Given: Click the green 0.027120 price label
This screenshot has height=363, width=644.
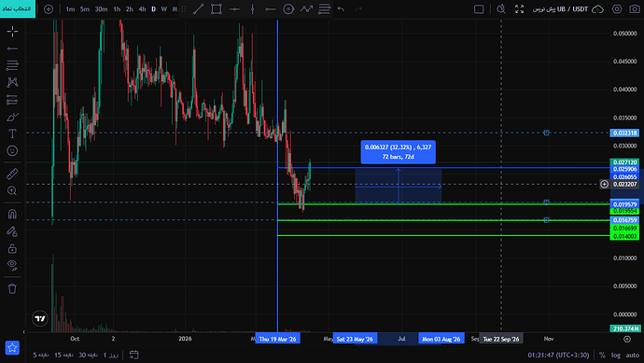Looking at the screenshot, I should (x=624, y=162).
